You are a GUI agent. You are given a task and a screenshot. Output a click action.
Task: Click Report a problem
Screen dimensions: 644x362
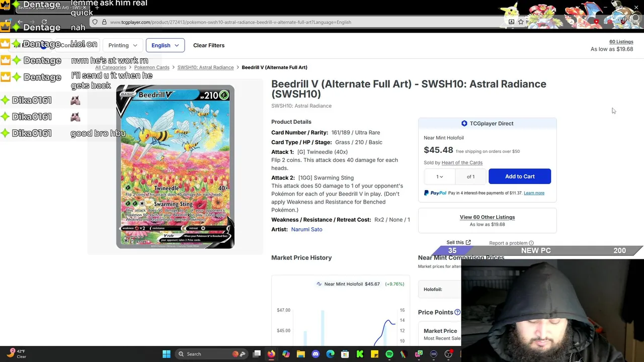[508, 243]
